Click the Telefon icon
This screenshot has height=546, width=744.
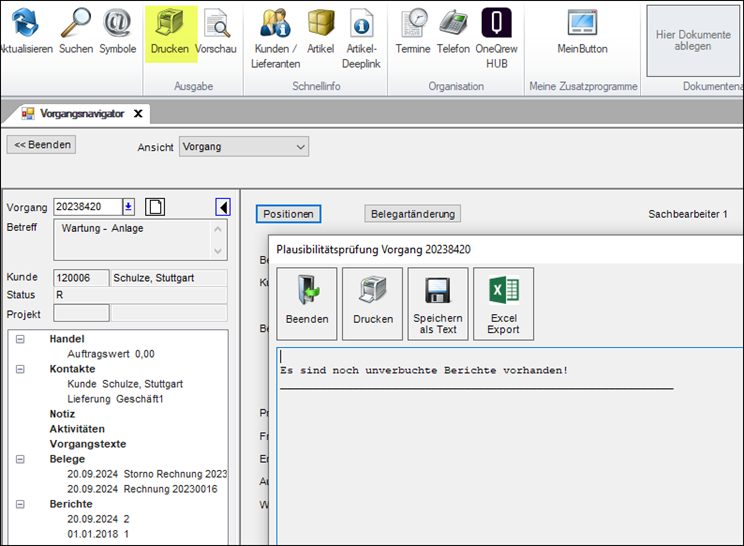click(453, 24)
